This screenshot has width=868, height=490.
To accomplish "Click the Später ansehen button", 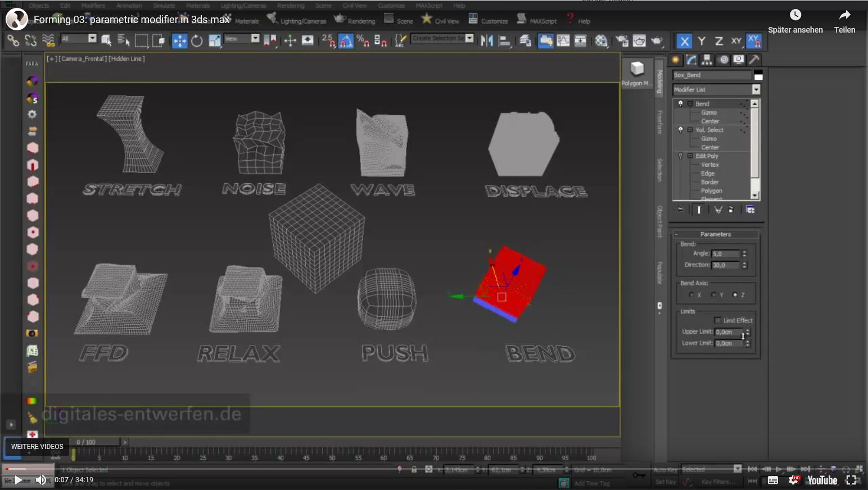I will 795,23.
